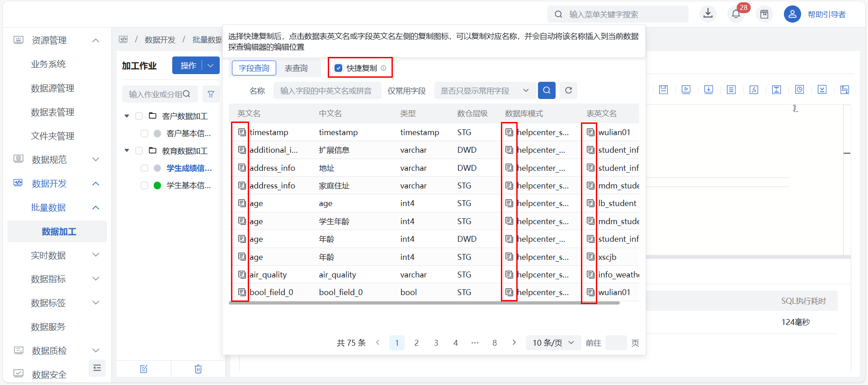Click the down-arrow download icon in editor toolbar
The image size is (868, 385).
coord(708,89)
